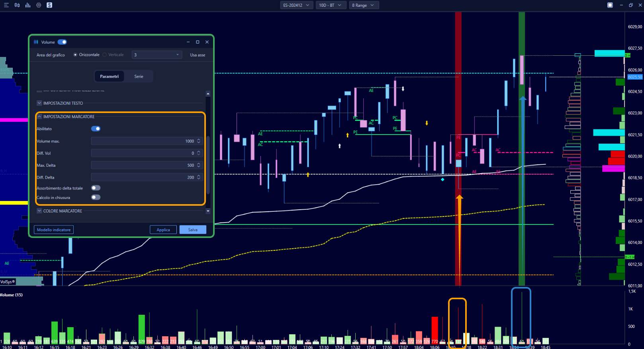Screen dimensions: 644x349
Task: Enable Calcolo in chiusura toggle
Action: (x=96, y=197)
